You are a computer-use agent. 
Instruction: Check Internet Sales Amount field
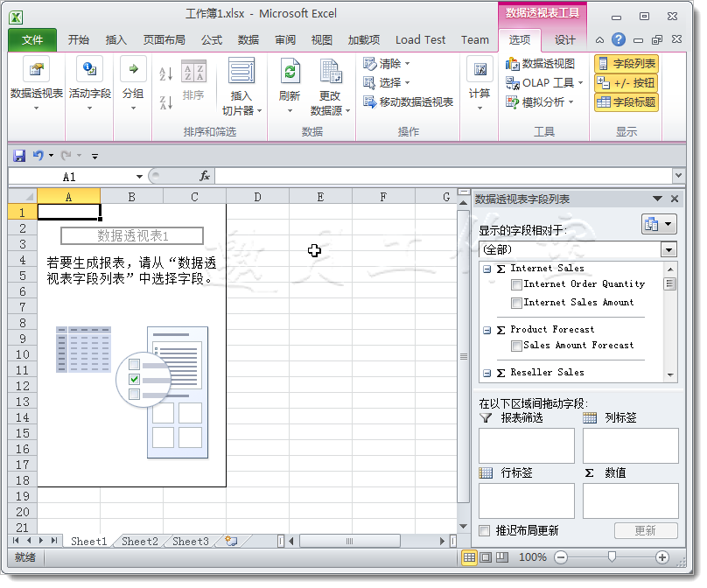(516, 303)
